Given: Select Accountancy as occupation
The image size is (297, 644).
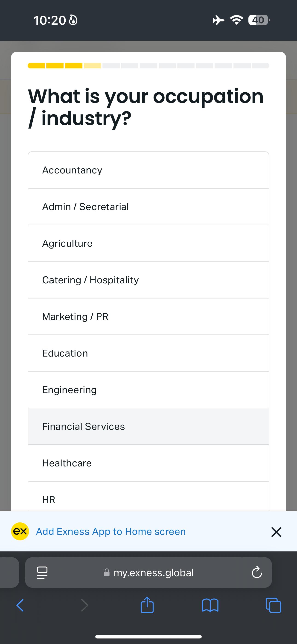Looking at the screenshot, I should pos(148,170).
